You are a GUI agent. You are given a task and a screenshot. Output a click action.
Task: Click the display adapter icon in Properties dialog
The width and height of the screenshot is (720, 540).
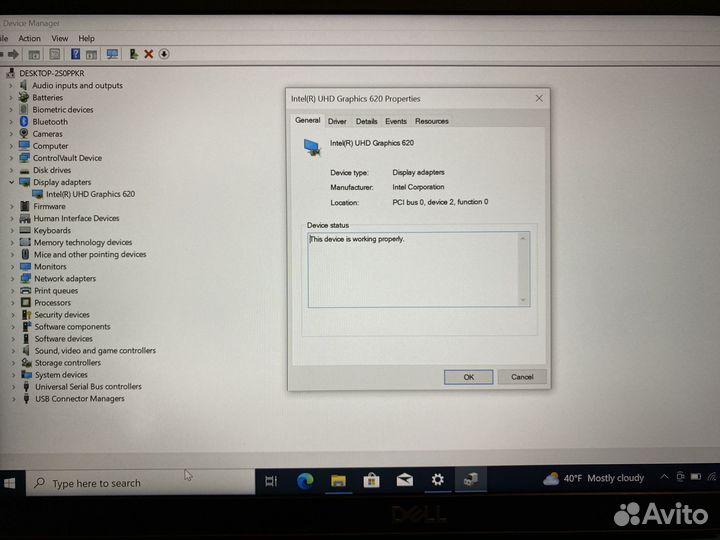tap(312, 148)
